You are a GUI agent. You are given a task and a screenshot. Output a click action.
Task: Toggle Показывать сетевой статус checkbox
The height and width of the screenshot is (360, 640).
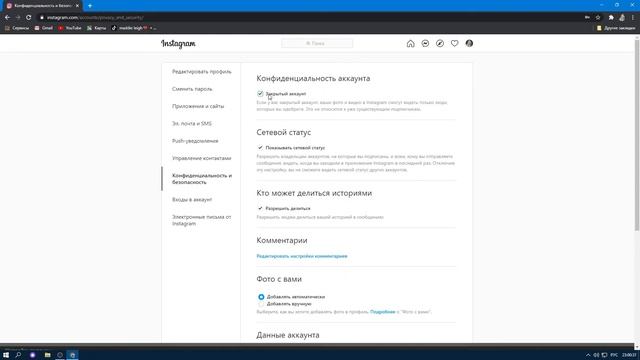[x=260, y=148]
